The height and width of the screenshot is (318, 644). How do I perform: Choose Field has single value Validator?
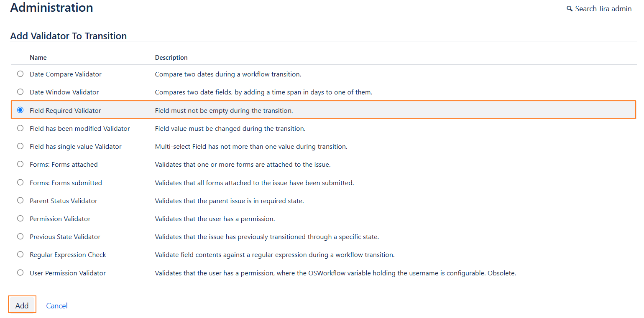point(20,146)
